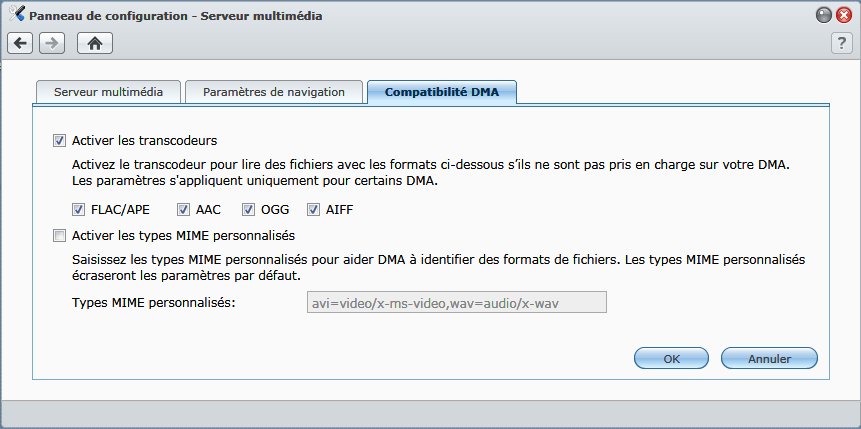861x429 pixels.
Task: Select the Compatibilité DMA tab
Action: tap(442, 92)
